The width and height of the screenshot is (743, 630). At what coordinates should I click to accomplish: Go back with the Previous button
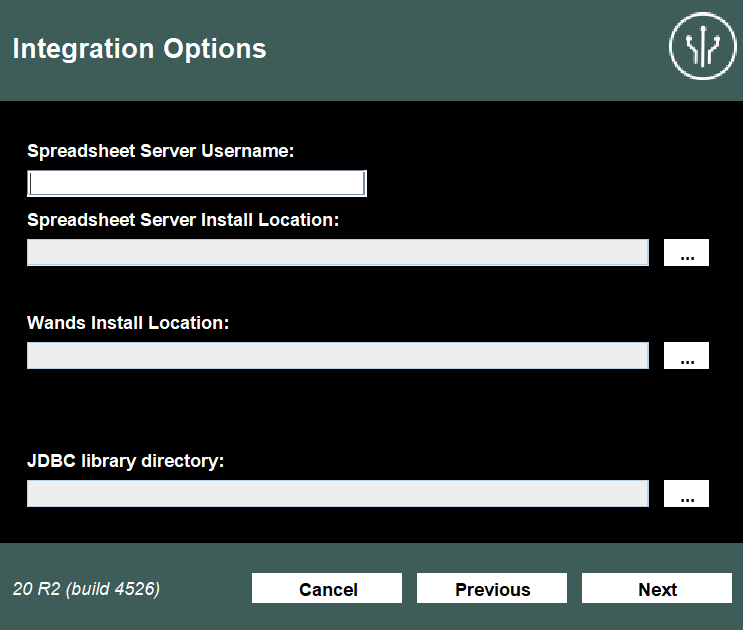pyautogui.click(x=492, y=588)
